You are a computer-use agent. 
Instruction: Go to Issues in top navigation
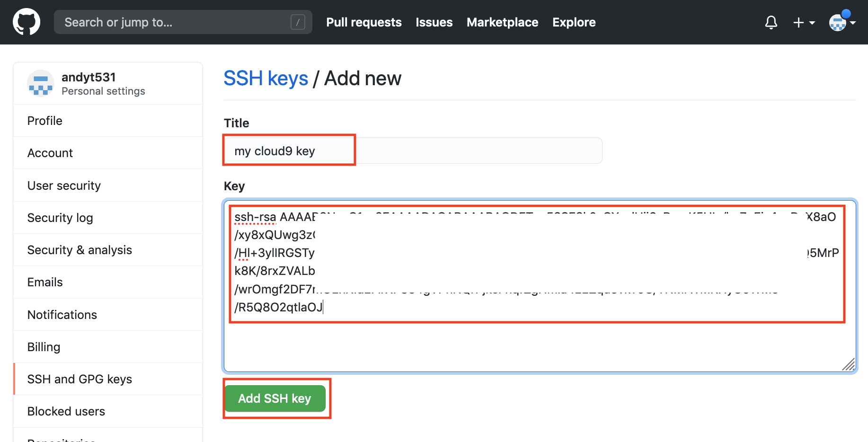pos(434,22)
